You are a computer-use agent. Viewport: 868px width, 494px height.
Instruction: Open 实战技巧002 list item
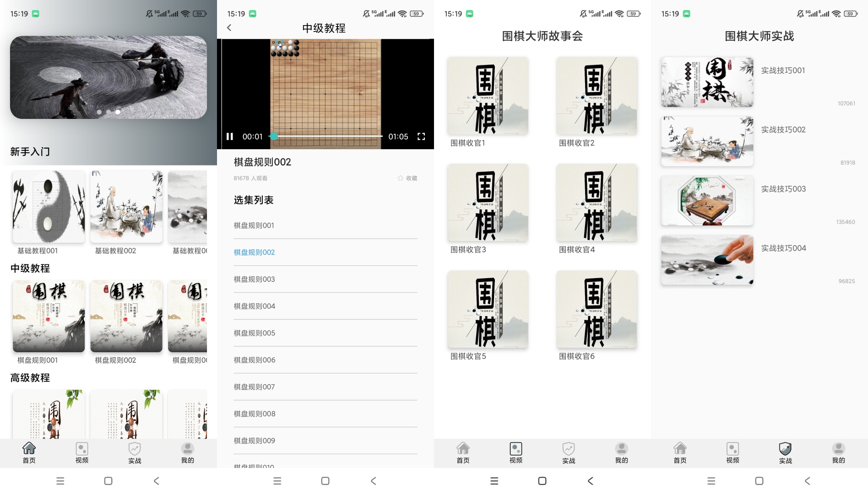click(759, 141)
